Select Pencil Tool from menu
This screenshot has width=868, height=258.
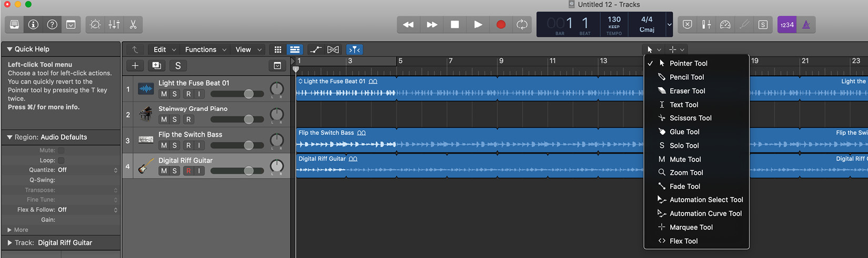[x=697, y=77]
